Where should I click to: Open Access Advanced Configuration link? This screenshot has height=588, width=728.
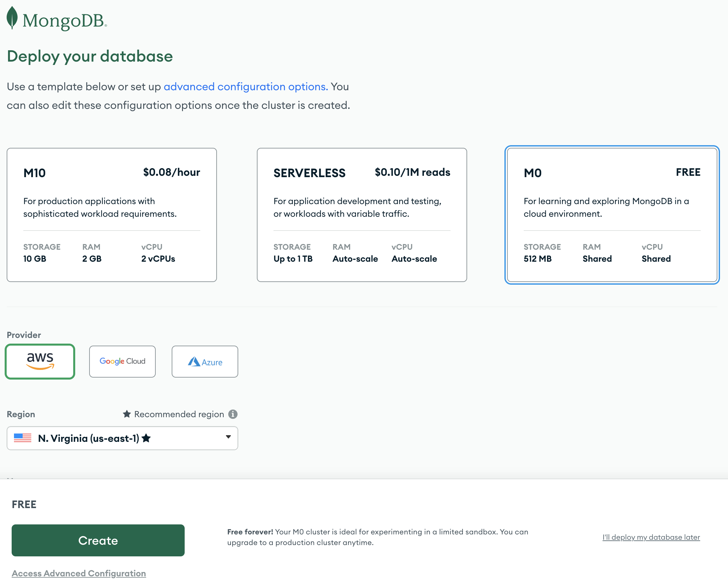79,573
